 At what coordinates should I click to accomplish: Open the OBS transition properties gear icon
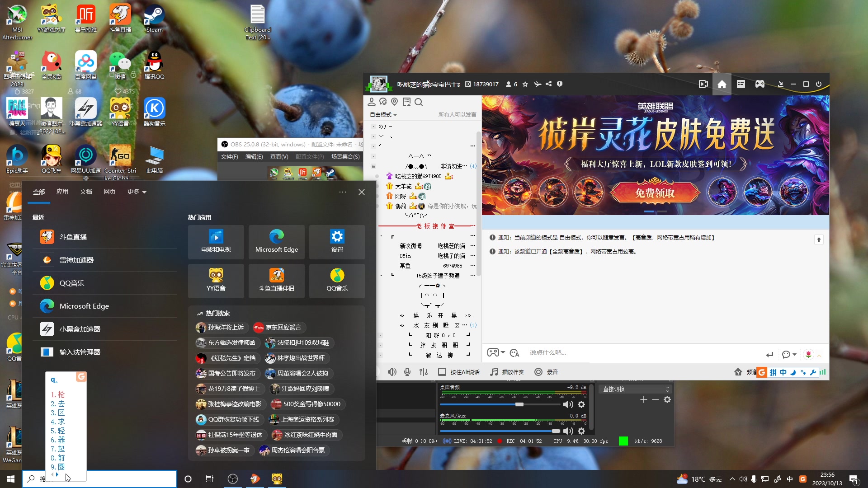click(667, 399)
